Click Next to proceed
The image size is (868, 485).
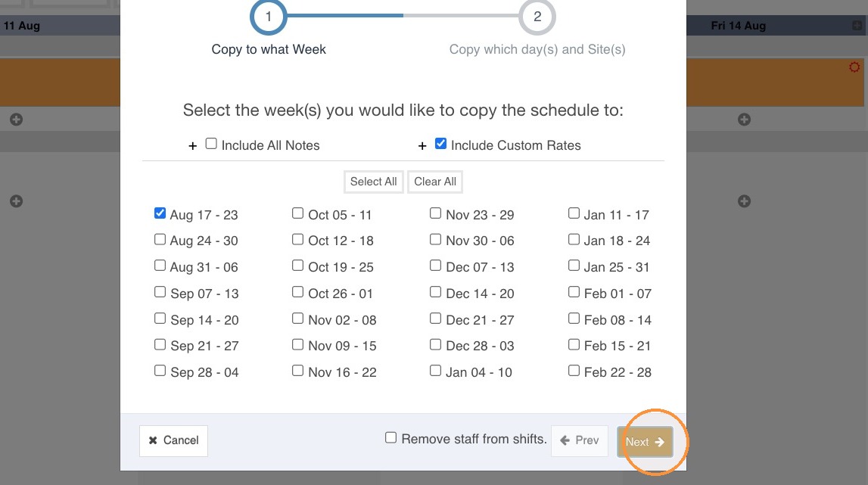[x=645, y=442]
